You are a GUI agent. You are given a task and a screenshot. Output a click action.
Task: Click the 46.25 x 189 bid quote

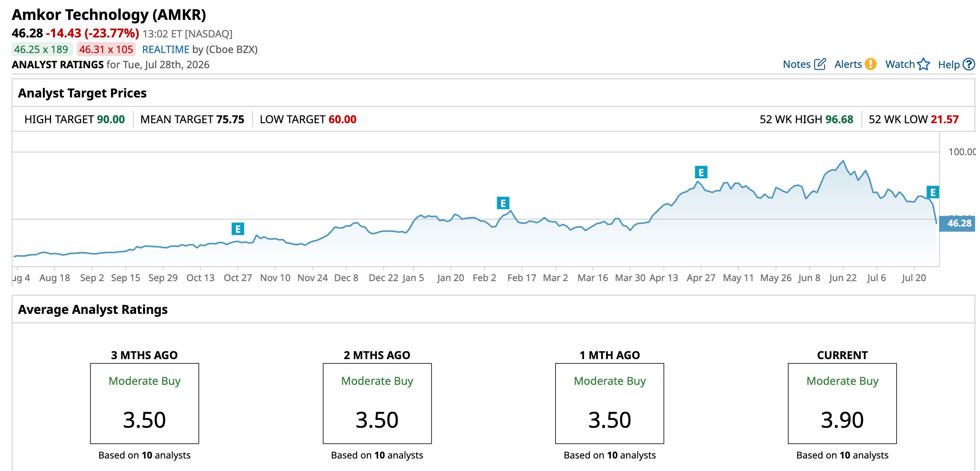pos(41,50)
